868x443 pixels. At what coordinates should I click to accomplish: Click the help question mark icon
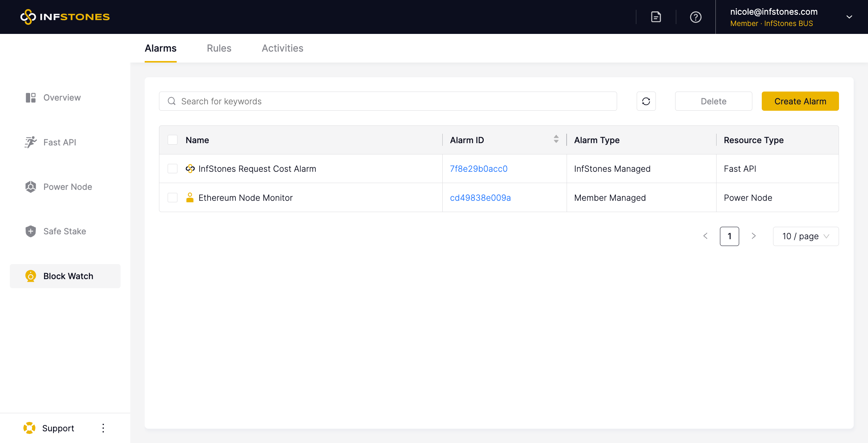(695, 17)
